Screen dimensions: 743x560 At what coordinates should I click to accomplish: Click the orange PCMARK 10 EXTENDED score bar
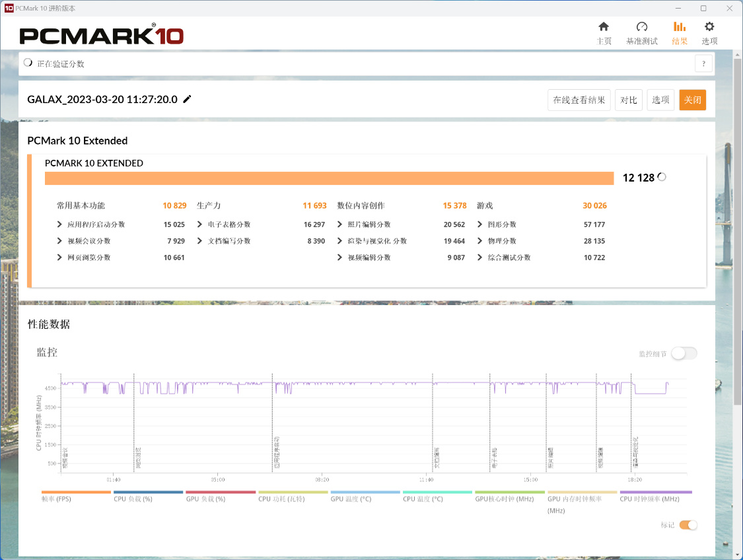click(330, 178)
